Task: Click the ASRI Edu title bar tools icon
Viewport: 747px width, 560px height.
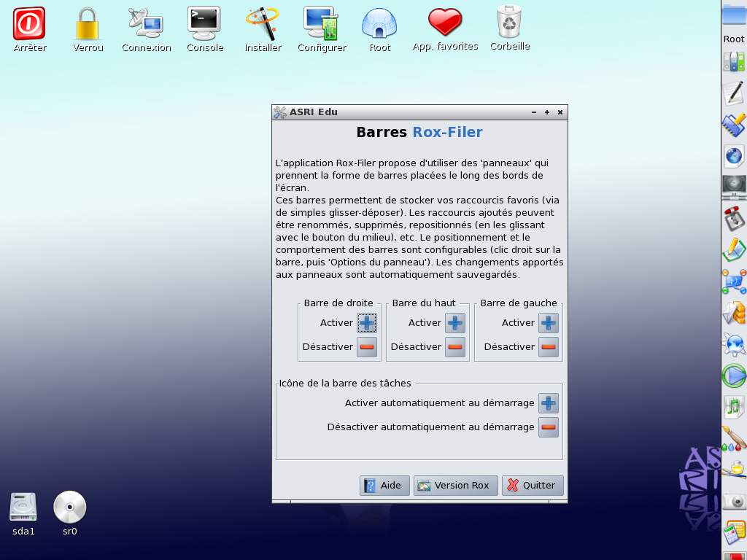Action: [x=280, y=112]
